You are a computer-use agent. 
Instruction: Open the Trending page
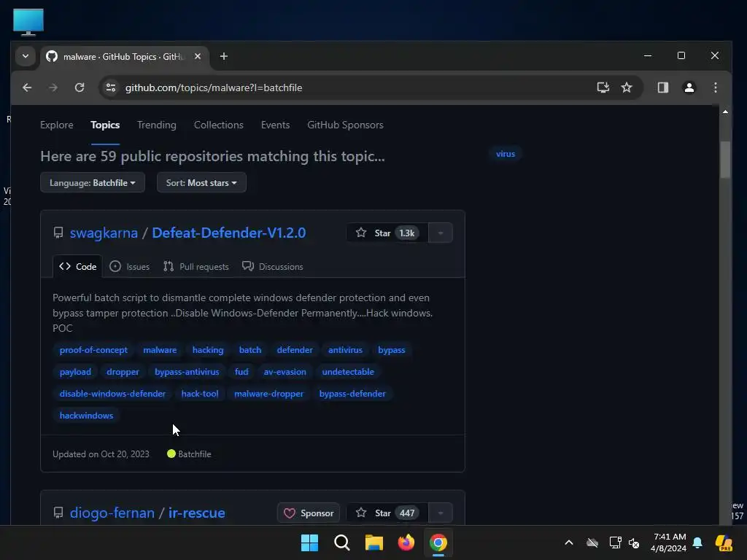(157, 125)
